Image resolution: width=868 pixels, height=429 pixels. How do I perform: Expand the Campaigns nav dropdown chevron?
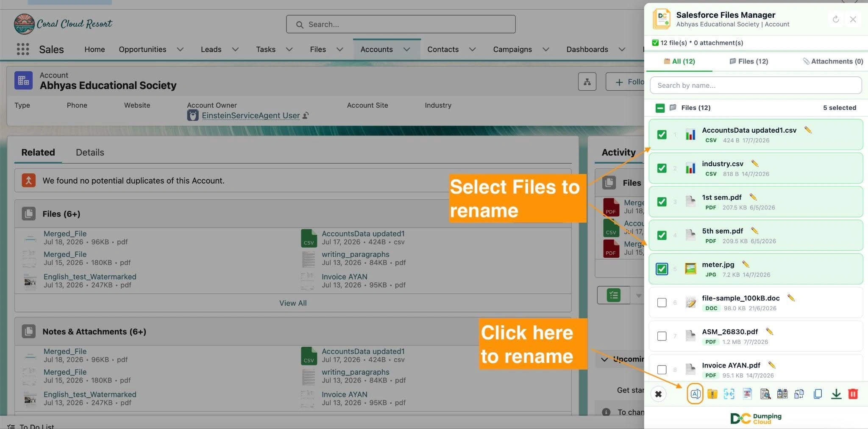(x=546, y=49)
